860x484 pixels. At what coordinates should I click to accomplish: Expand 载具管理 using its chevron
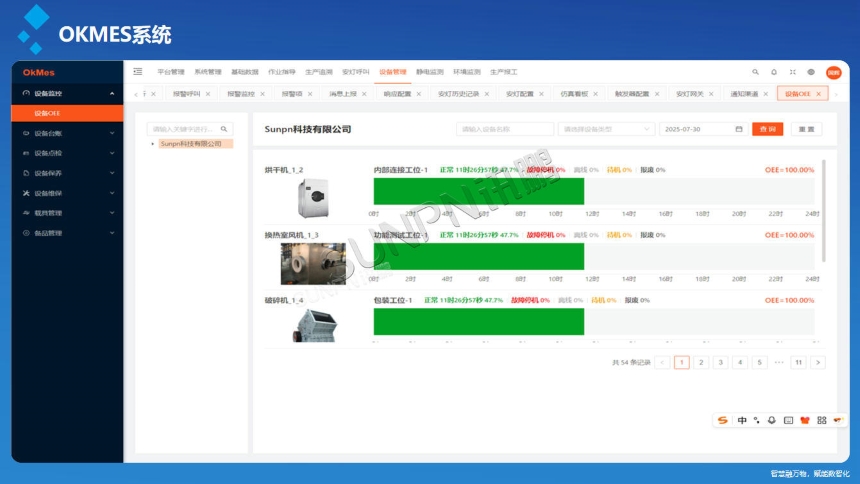point(112,213)
